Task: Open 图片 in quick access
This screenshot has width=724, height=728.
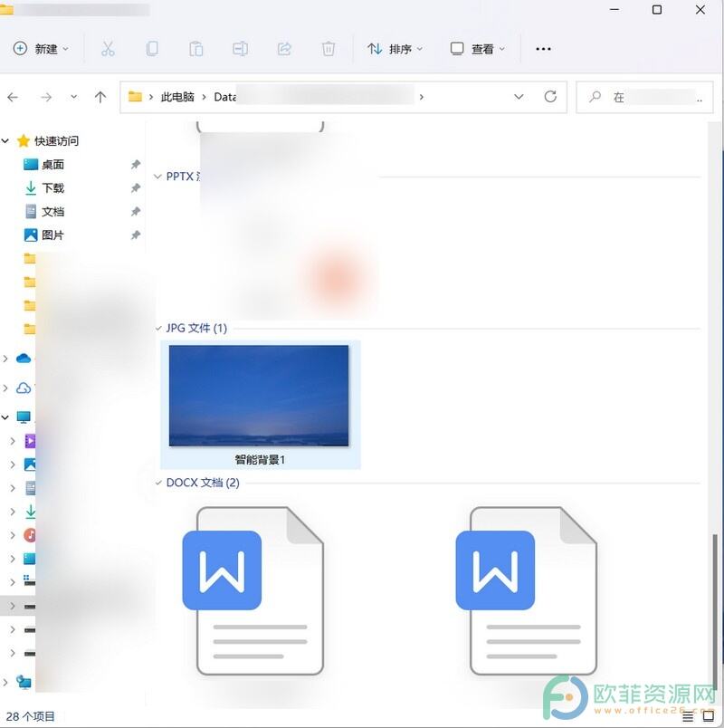Action: pos(52,235)
